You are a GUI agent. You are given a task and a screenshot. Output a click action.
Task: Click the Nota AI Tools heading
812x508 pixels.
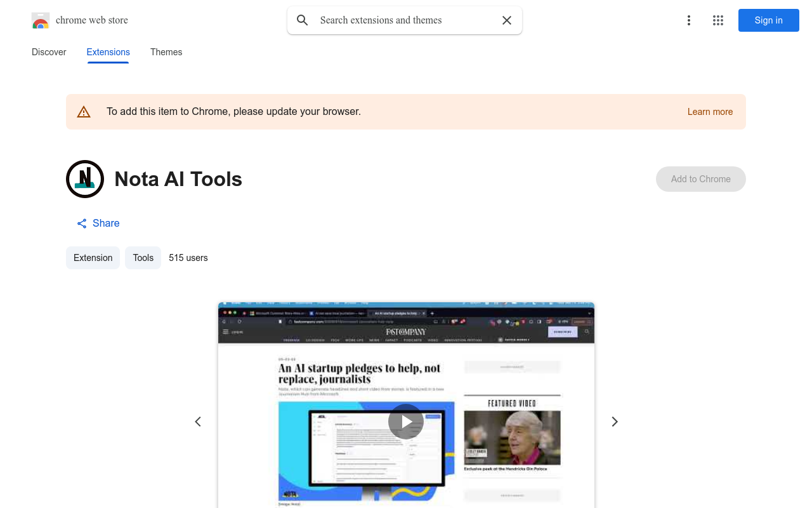tap(178, 179)
